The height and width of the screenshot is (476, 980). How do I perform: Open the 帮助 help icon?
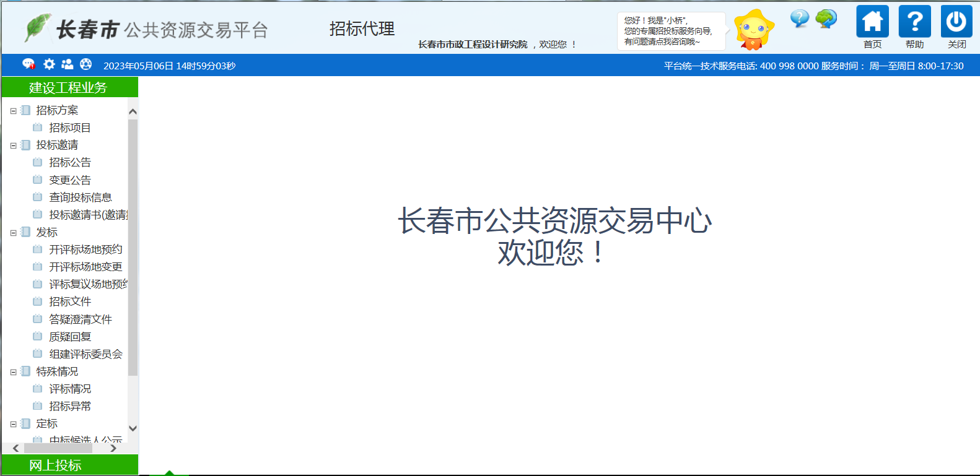(x=914, y=22)
